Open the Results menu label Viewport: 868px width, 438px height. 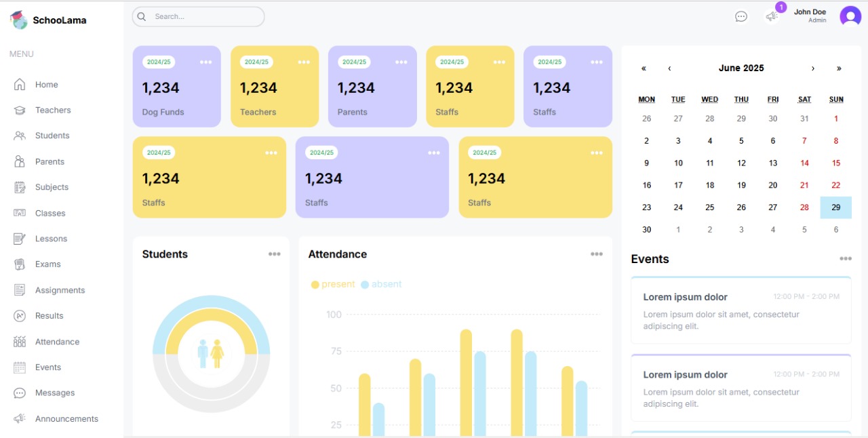pyautogui.click(x=50, y=316)
